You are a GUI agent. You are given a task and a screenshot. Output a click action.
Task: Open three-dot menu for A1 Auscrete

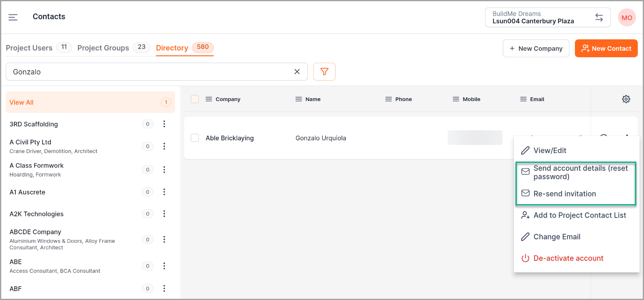tap(164, 192)
